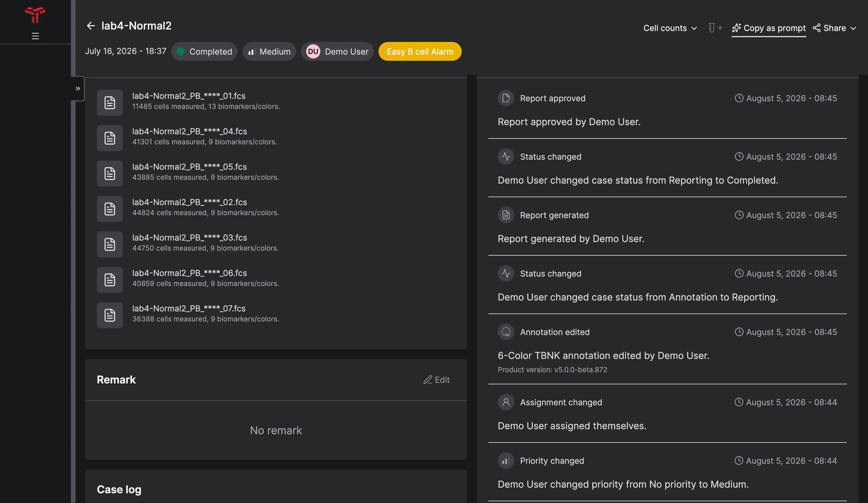This screenshot has height=503, width=868.
Task: Click file icon for lab4-Normal2_PB_****_07.fcs
Action: coord(110,315)
